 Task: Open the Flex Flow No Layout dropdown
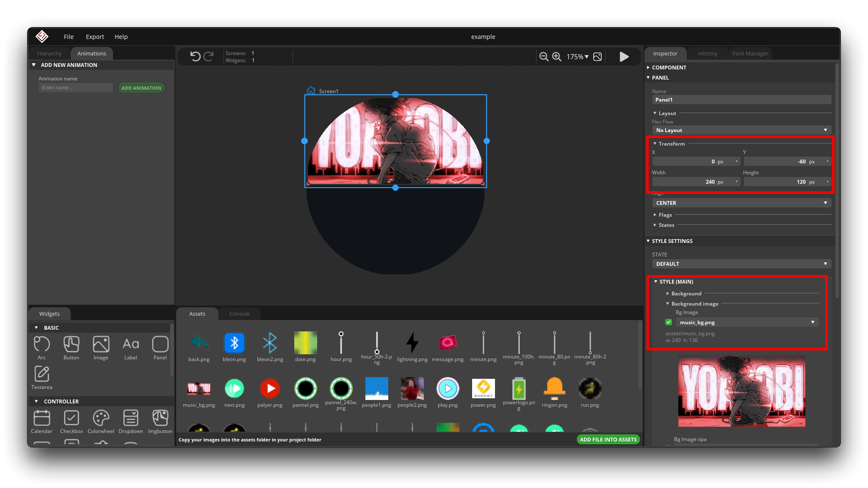point(741,130)
